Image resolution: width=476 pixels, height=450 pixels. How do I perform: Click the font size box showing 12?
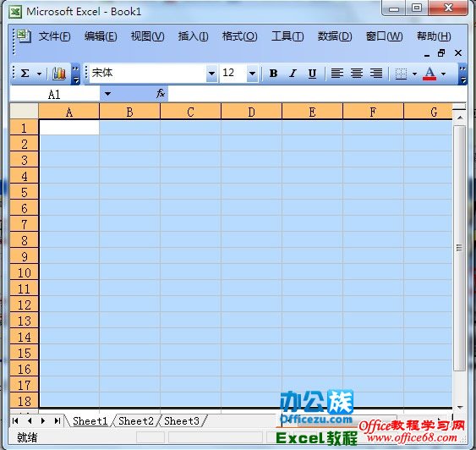pos(233,74)
